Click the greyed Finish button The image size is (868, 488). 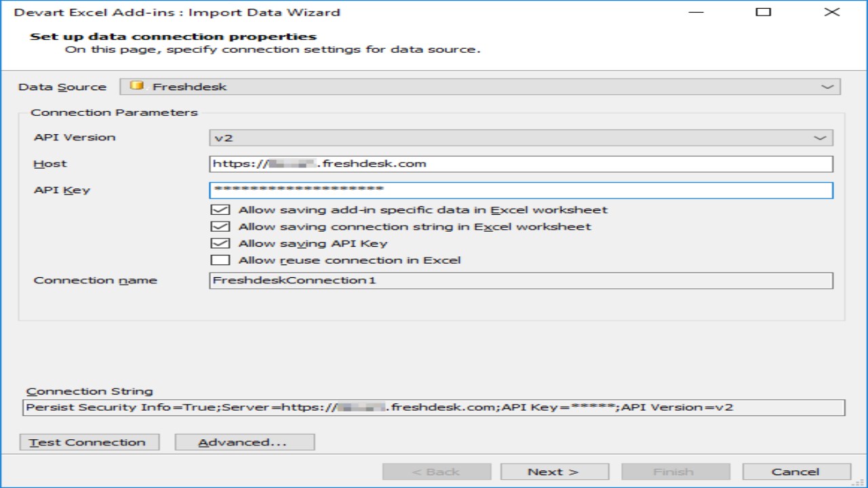675,472
